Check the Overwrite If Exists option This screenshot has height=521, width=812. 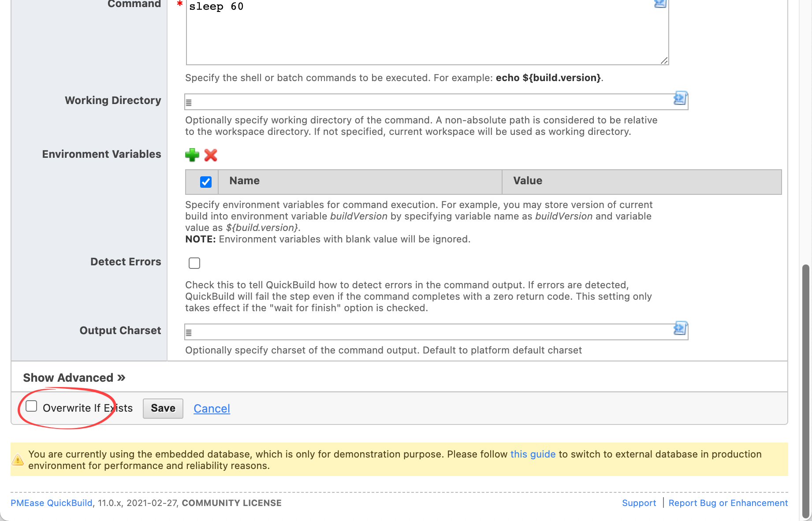coord(31,406)
